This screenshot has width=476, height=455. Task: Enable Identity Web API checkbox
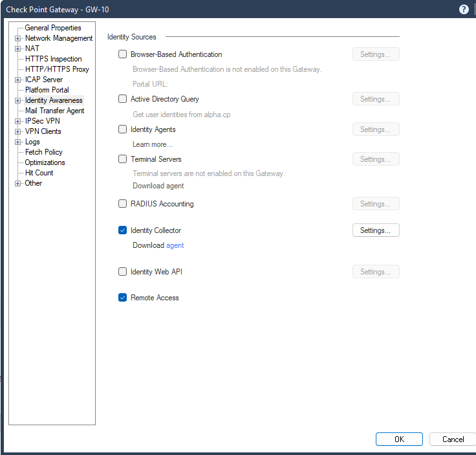(x=122, y=271)
